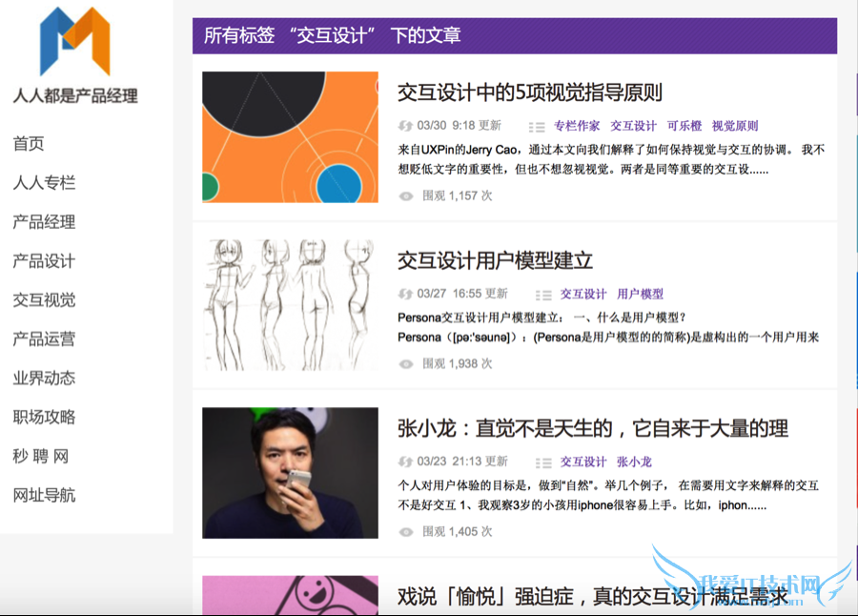This screenshot has height=616, width=858.
Task: Open 网址导航 in sidebar menu
Action: pos(44,496)
